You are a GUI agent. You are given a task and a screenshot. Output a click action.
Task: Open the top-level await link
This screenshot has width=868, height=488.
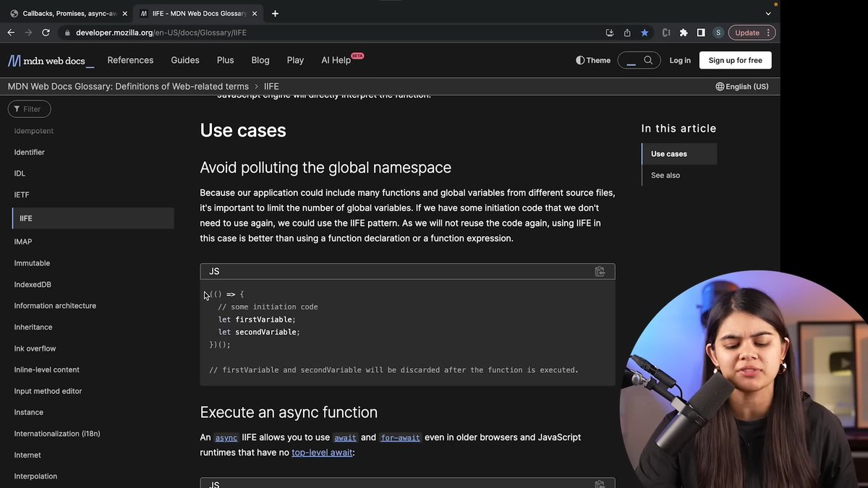322,453
